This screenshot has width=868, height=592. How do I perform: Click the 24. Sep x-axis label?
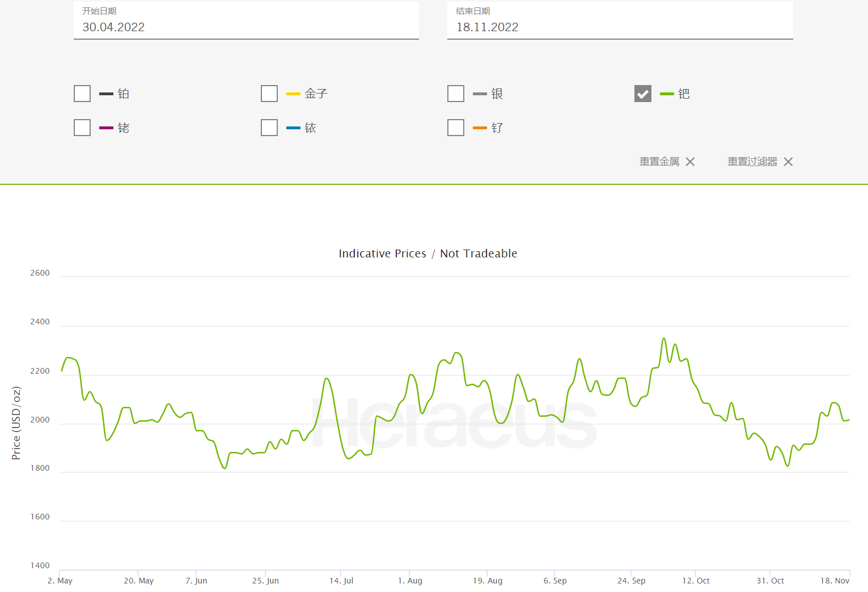click(632, 581)
